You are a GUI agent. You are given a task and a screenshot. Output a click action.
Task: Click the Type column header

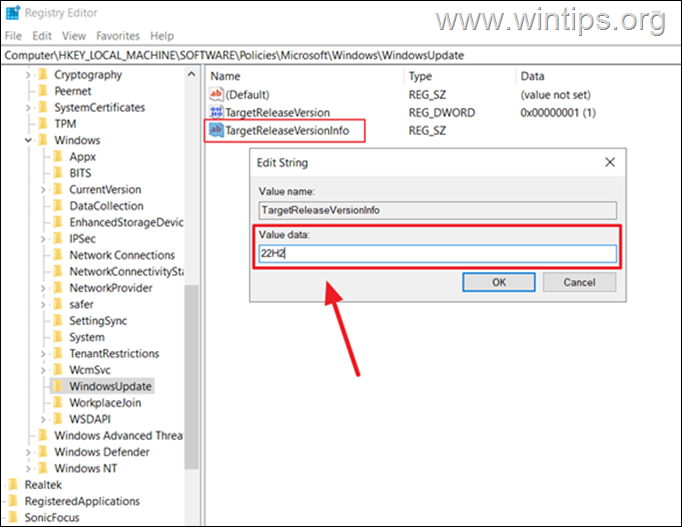pyautogui.click(x=420, y=76)
